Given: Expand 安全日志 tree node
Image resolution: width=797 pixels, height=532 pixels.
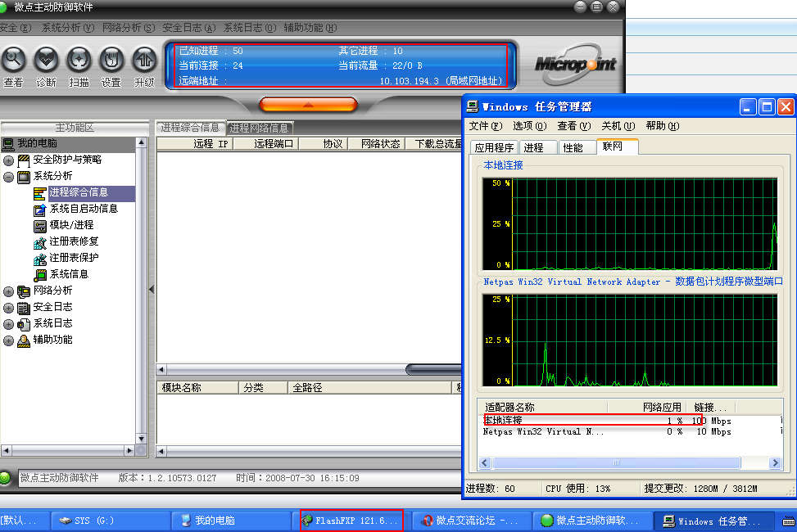Looking at the screenshot, I should click(x=8, y=308).
